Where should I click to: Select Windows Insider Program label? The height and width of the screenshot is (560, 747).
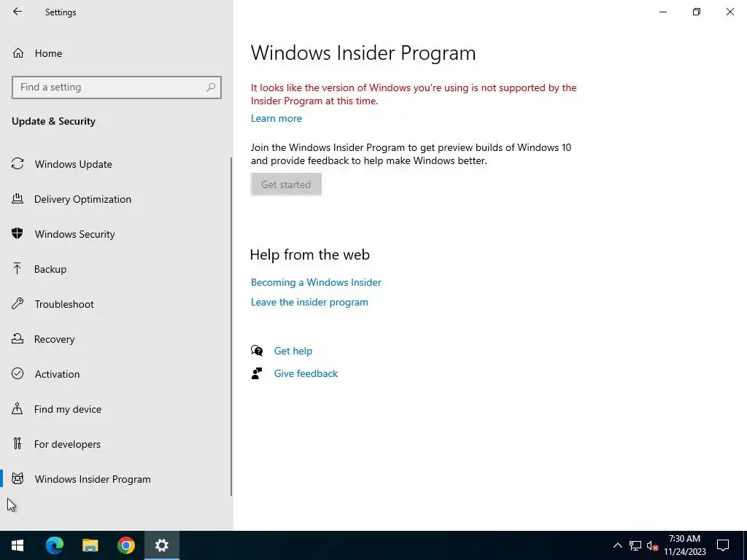point(93,479)
